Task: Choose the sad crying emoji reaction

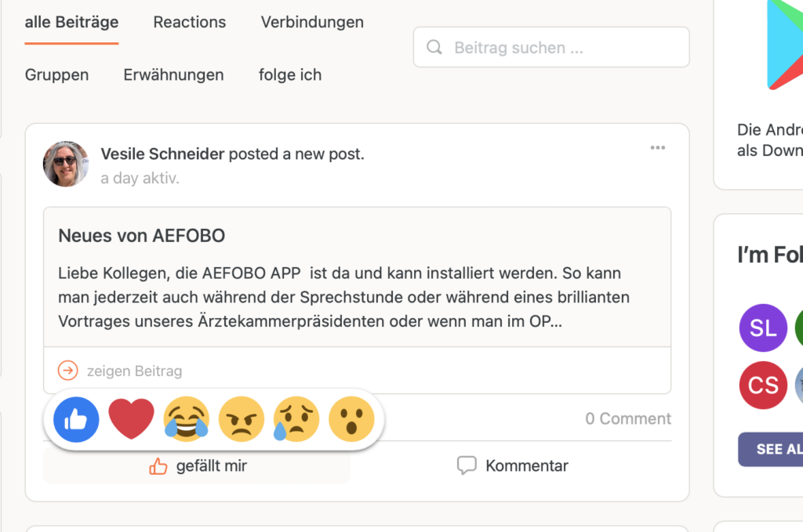Action: pyautogui.click(x=296, y=419)
